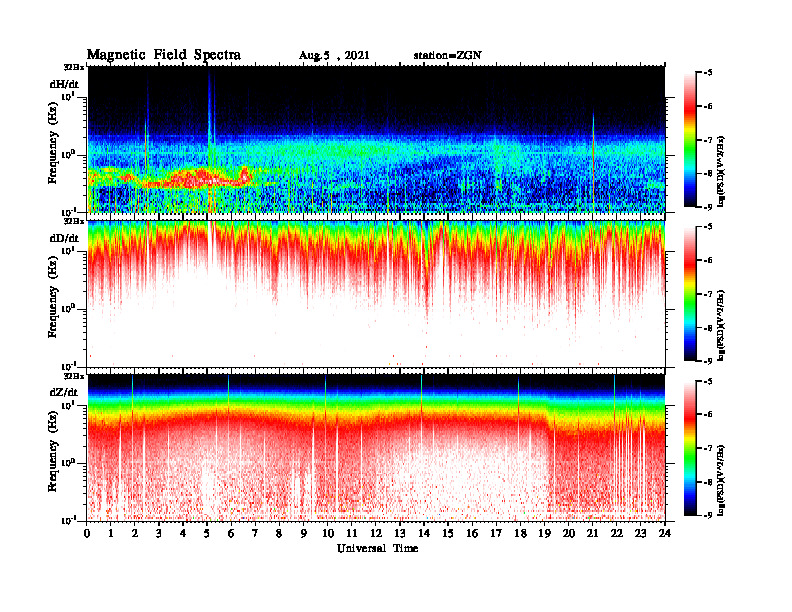Click the -9 value on dZ/dt color scale

[708, 515]
